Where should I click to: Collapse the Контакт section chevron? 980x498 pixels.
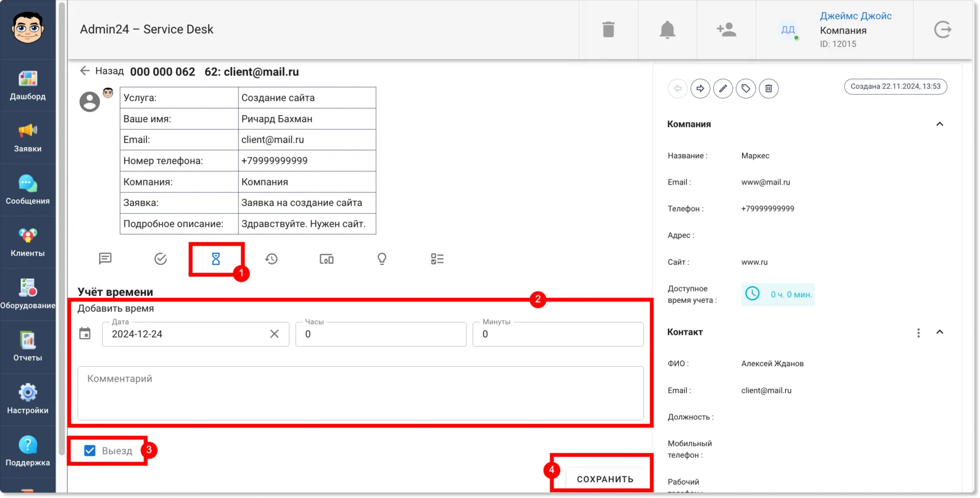click(940, 332)
